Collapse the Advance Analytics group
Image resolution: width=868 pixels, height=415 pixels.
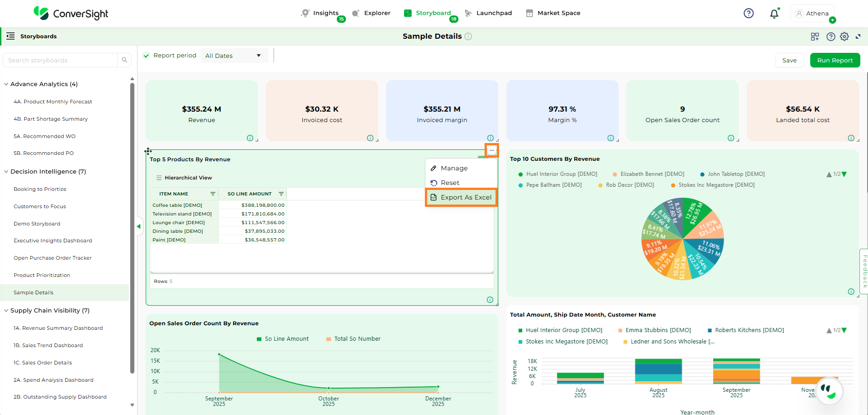[x=6, y=84]
